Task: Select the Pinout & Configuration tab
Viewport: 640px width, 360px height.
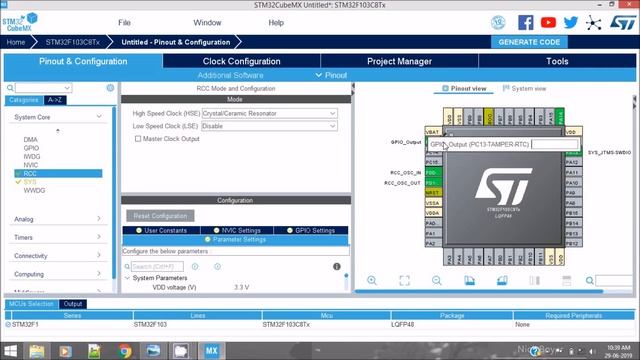Action: [83, 61]
